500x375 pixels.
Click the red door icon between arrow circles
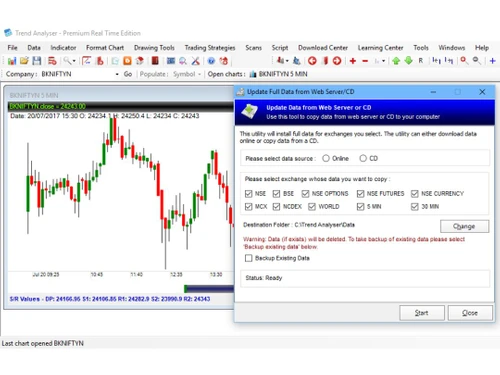click(325, 61)
